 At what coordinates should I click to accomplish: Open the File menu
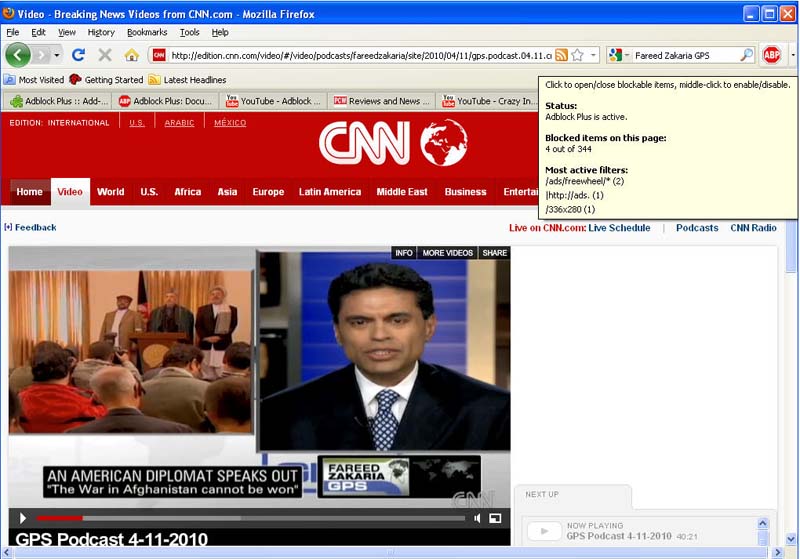(x=13, y=32)
